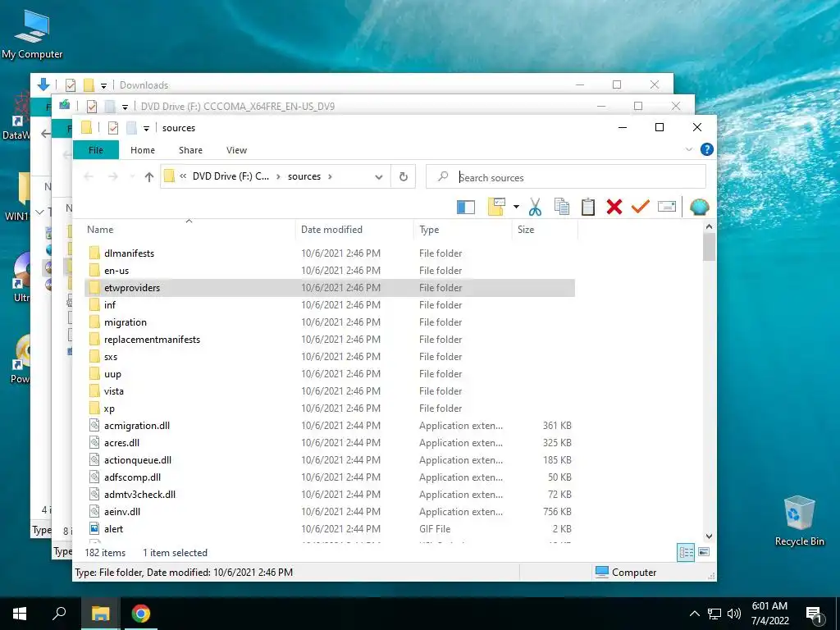Click the red X Delete icon
This screenshot has height=630, width=840.
(614, 207)
